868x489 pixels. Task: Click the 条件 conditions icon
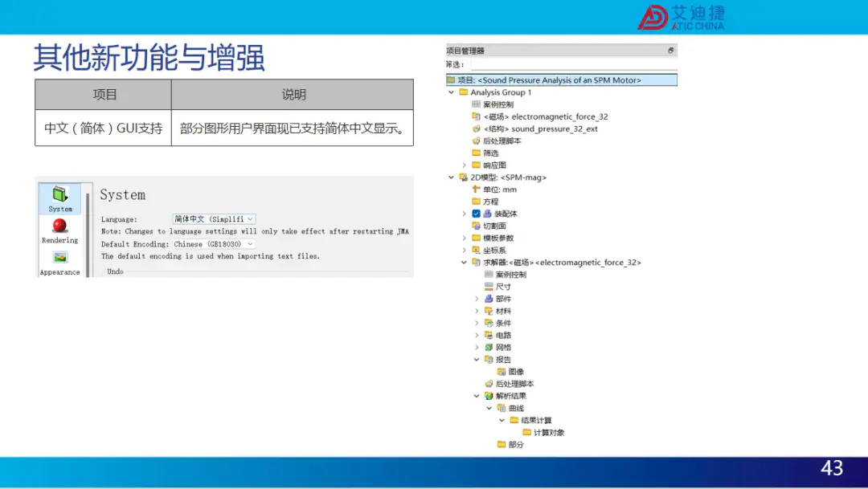coord(489,323)
